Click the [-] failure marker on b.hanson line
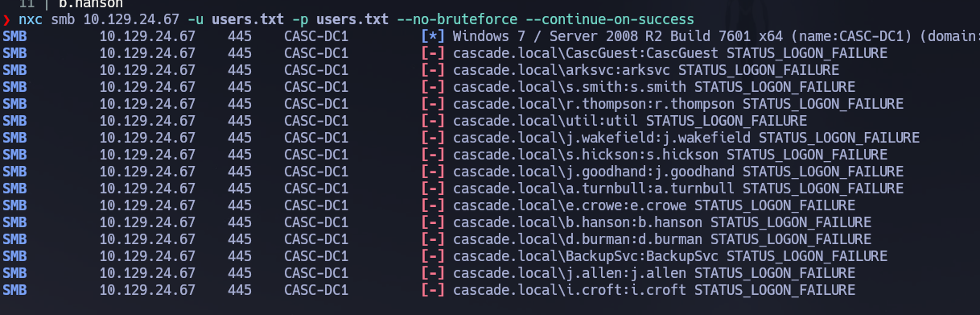This screenshot has width=980, height=315. pos(433,222)
